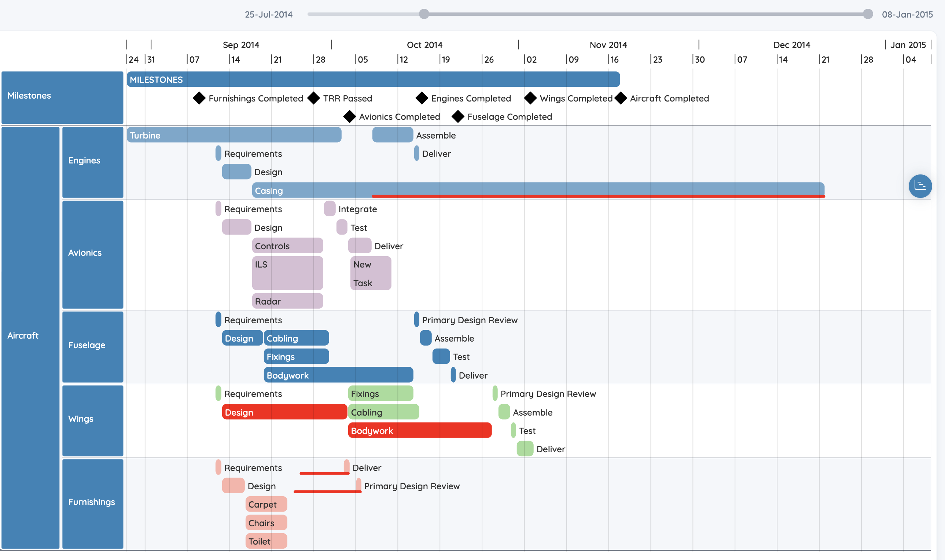Select the Furnishings Completed milestone diamond
The height and width of the screenshot is (560, 945).
(x=199, y=98)
